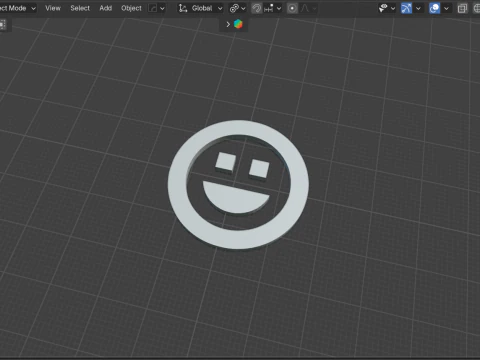Viewport: 480px width, 360px height.
Task: Click the snap increment icon
Action: tap(269, 8)
